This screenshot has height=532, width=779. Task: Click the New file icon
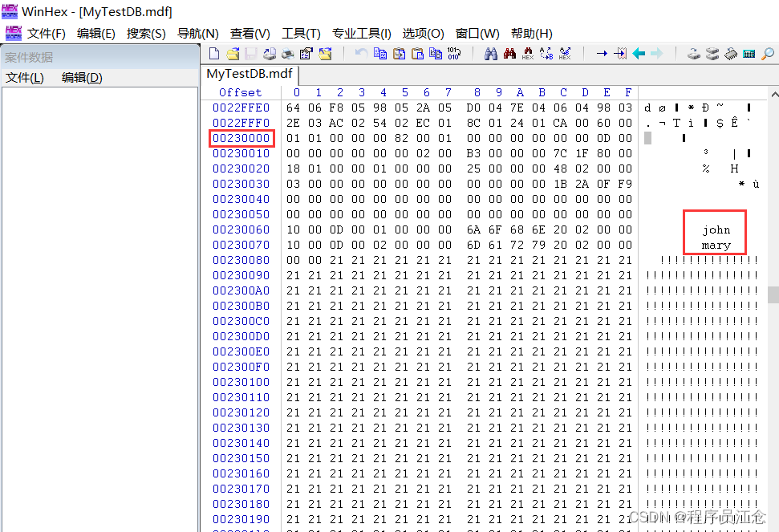pos(214,54)
